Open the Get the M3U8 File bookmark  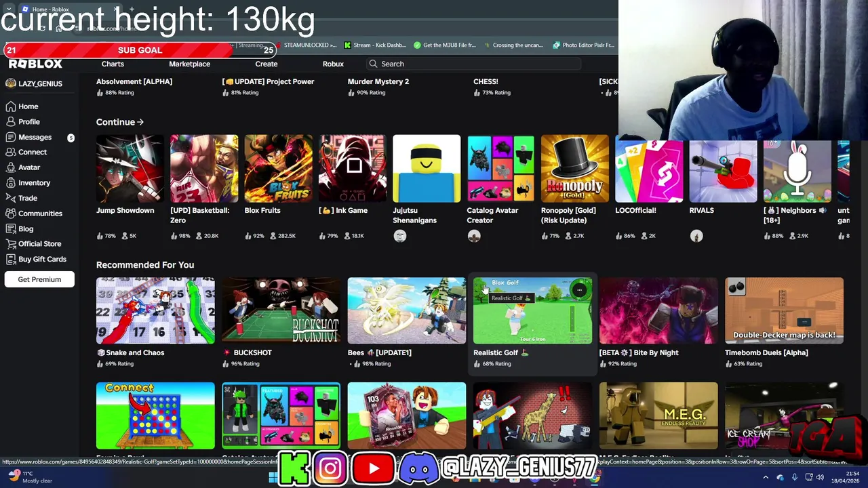click(444, 45)
